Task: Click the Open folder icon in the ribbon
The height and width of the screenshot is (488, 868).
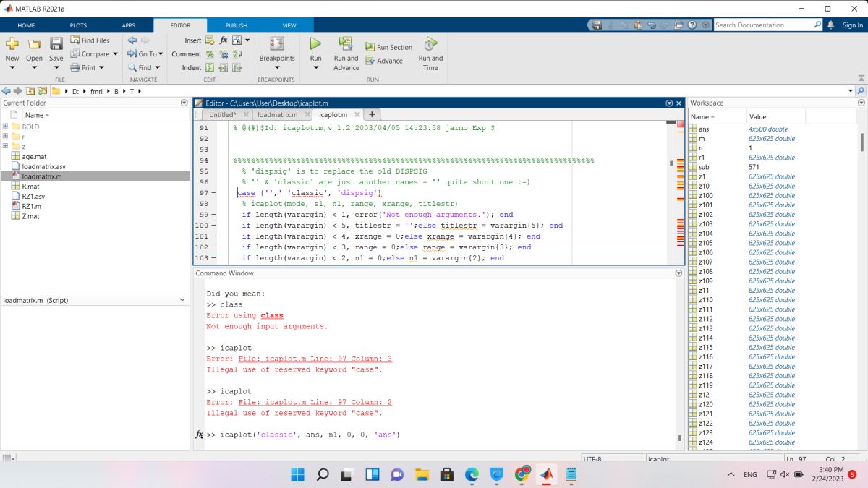Action: [34, 44]
